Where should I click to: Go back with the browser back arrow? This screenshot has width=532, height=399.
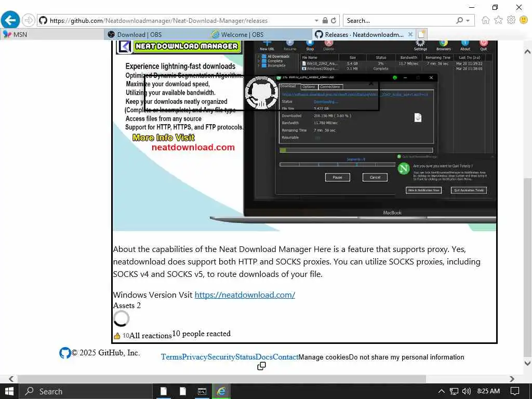[10, 20]
